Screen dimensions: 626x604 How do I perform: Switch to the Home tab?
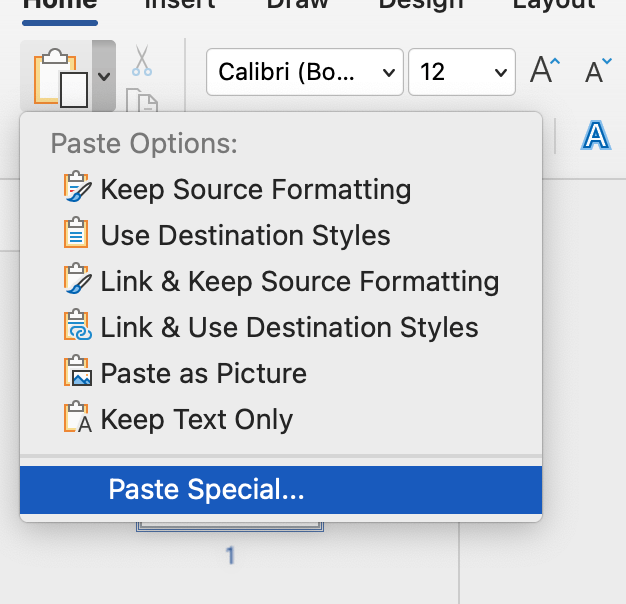pos(60,3)
